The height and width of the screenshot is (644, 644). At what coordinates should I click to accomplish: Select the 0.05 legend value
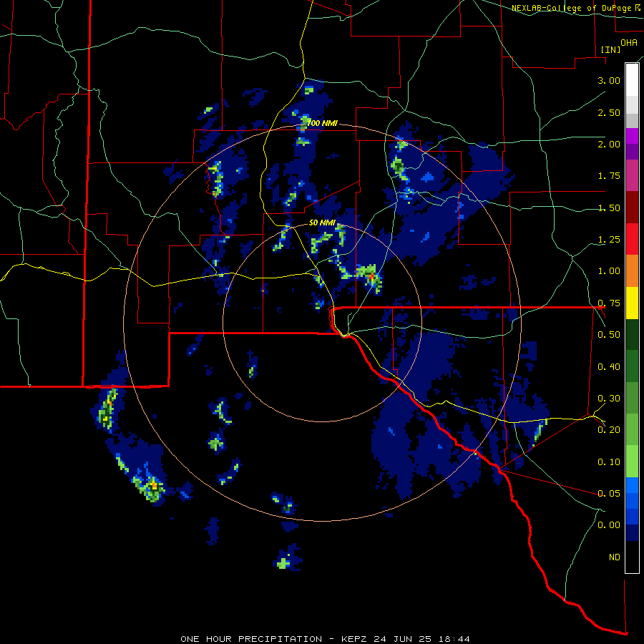(x=609, y=493)
